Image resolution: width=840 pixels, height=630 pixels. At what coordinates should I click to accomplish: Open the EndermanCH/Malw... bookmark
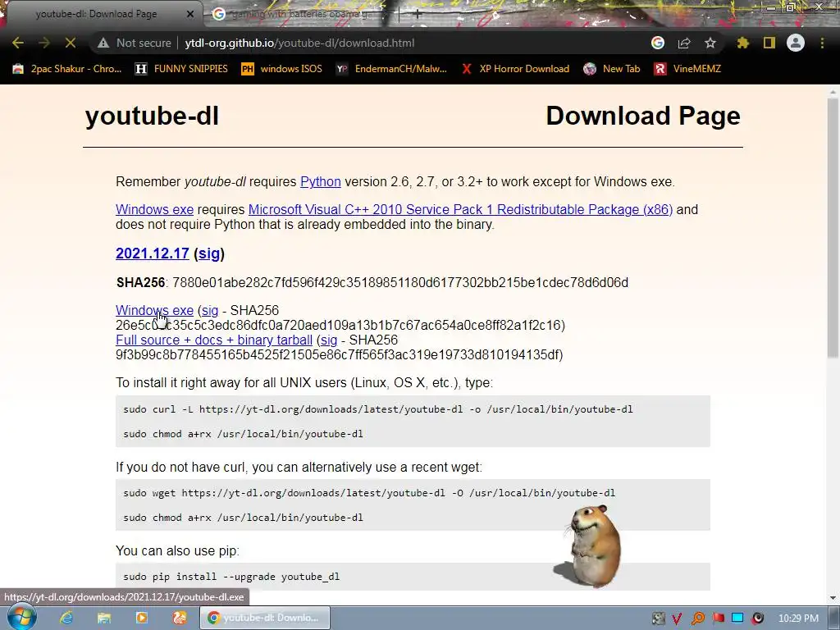pyautogui.click(x=391, y=69)
